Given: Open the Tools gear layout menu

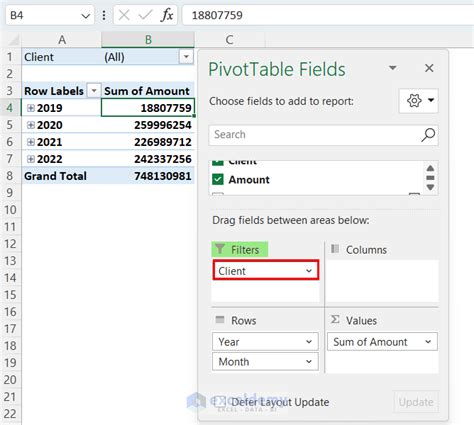Looking at the screenshot, I should 419,100.
